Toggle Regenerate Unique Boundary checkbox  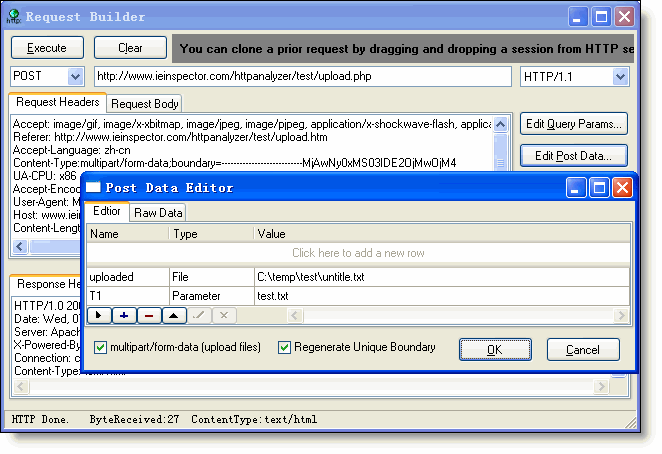coord(285,348)
